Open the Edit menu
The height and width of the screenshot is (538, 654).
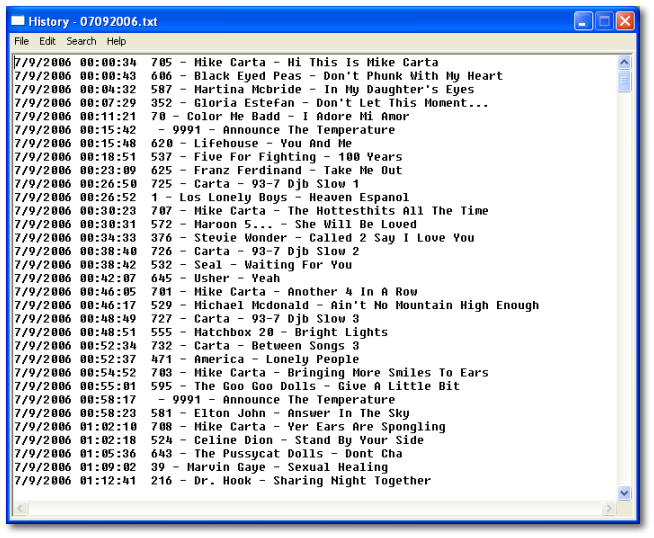tap(47, 41)
